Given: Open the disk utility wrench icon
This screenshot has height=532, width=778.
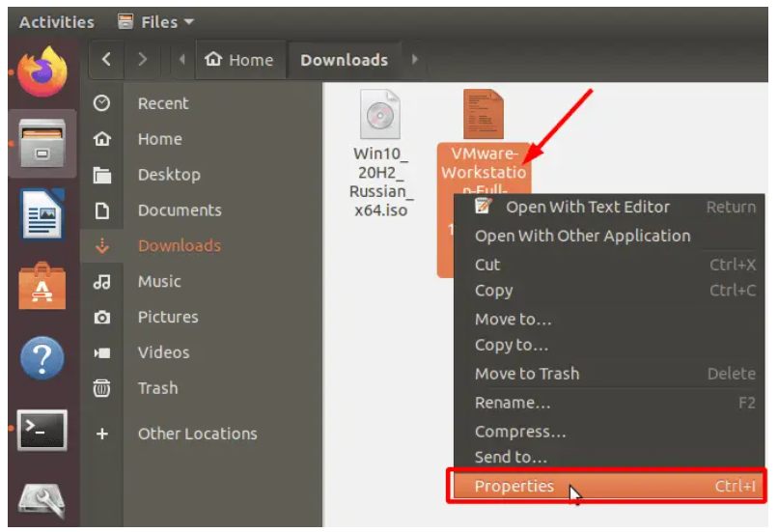Looking at the screenshot, I should pos(42,500).
